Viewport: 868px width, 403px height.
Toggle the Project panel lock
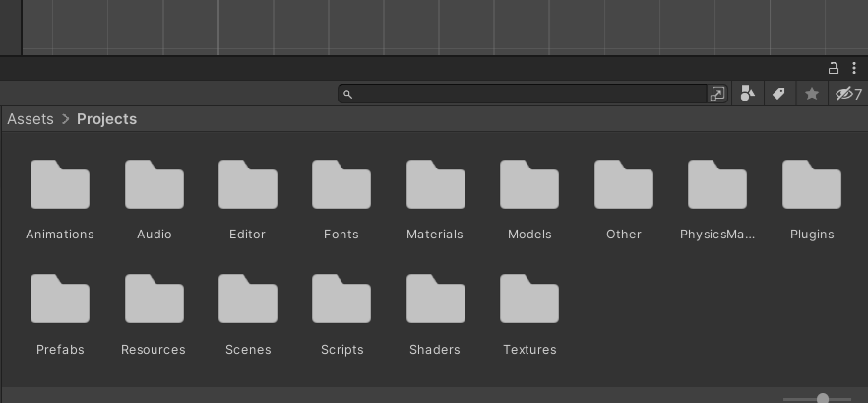coord(834,68)
